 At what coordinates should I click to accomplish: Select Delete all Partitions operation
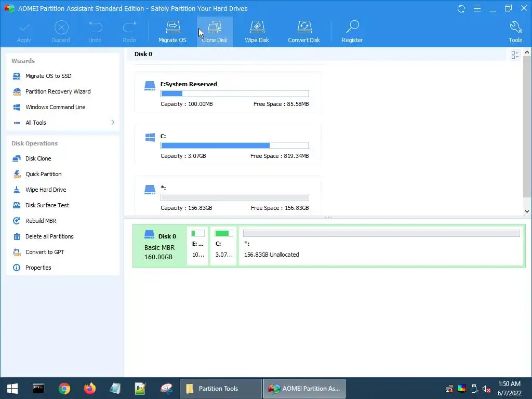click(x=49, y=236)
